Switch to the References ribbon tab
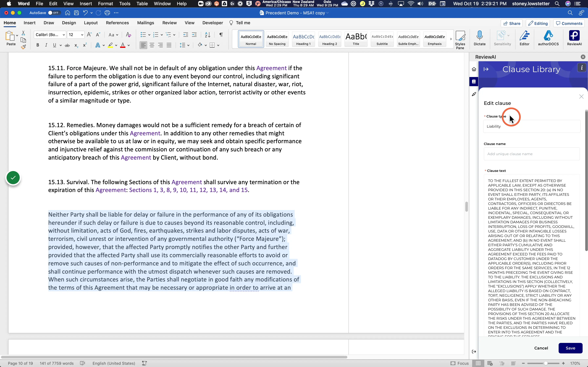 [x=117, y=23]
